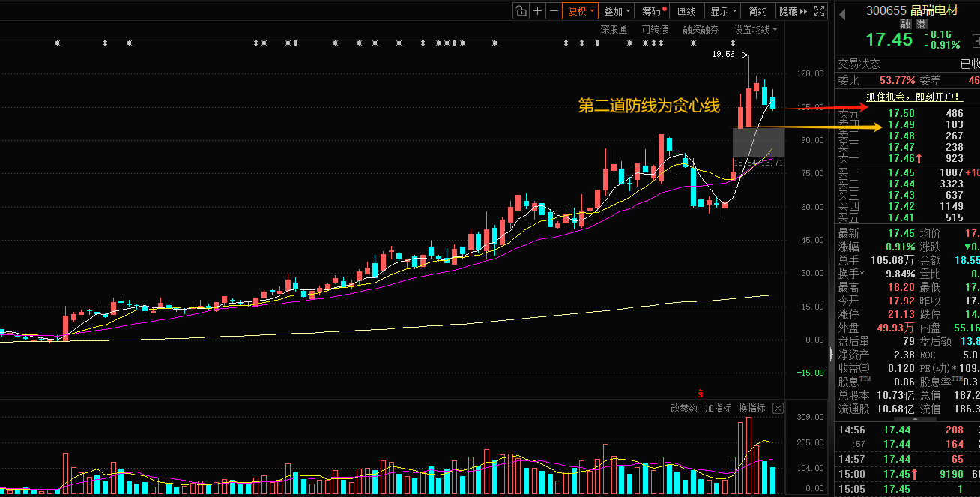Select the 交易状态 label
Viewport: 980px width, 497px height.
coord(859,64)
